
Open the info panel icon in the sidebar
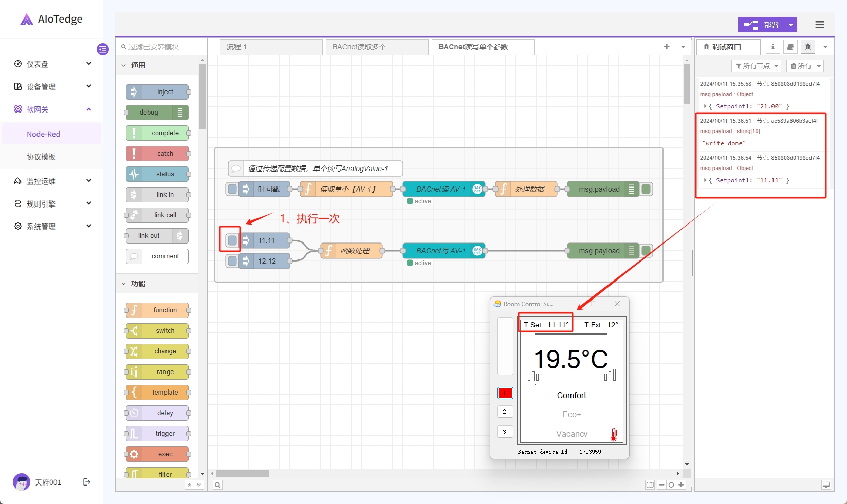772,47
